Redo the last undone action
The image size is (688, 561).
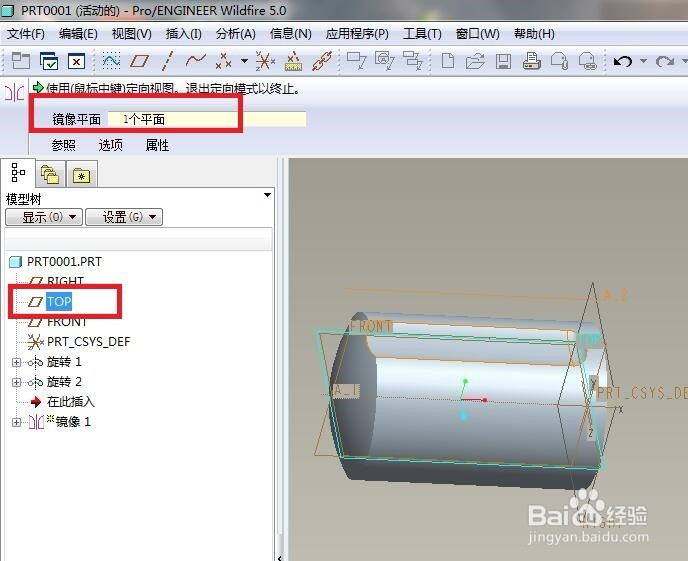tap(665, 61)
